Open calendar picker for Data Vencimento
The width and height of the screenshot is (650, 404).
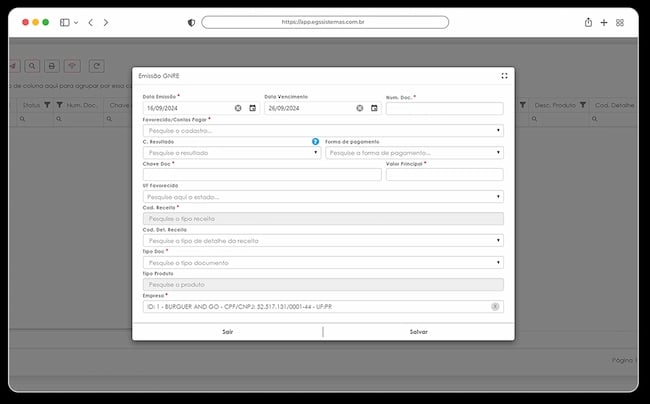point(374,108)
